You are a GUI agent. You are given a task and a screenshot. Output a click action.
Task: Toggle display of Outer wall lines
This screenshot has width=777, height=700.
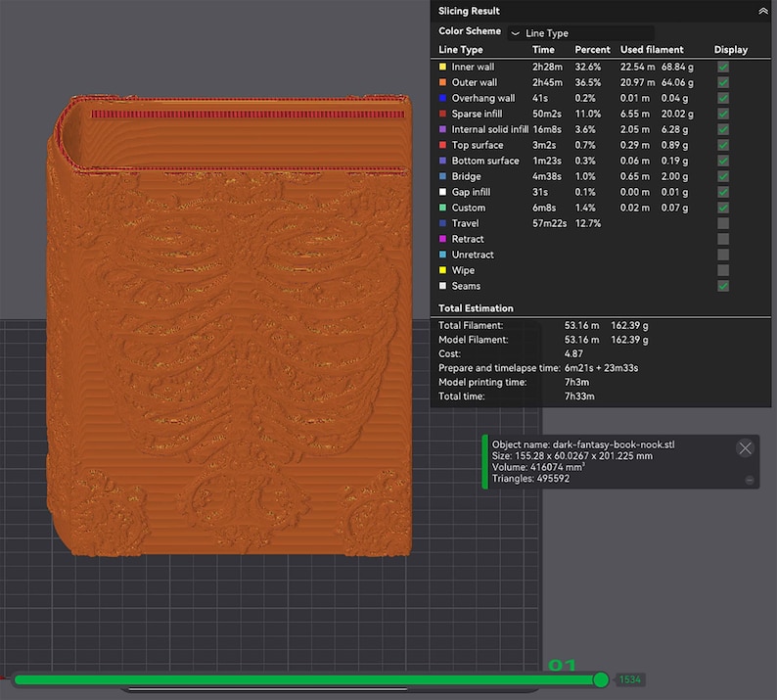(723, 82)
